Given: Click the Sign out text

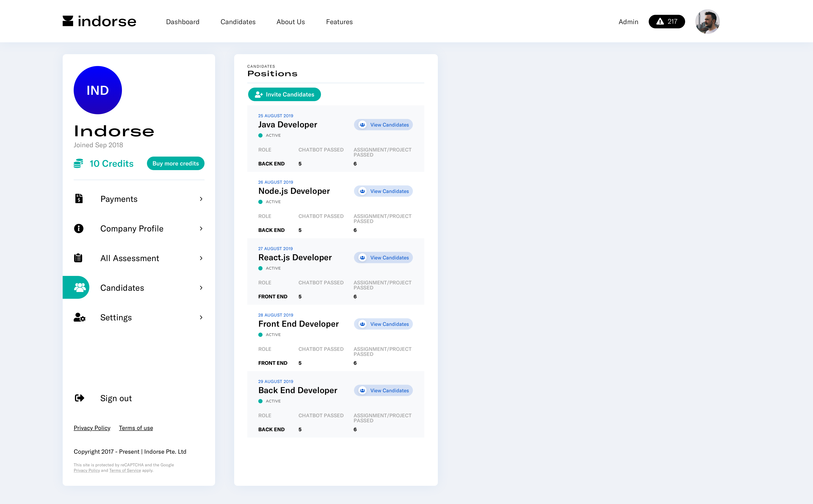Looking at the screenshot, I should [116, 398].
